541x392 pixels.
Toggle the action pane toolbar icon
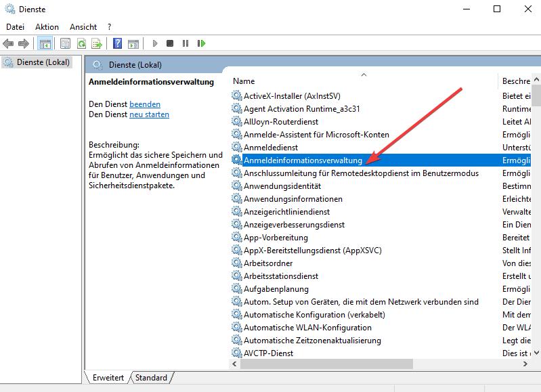click(133, 44)
